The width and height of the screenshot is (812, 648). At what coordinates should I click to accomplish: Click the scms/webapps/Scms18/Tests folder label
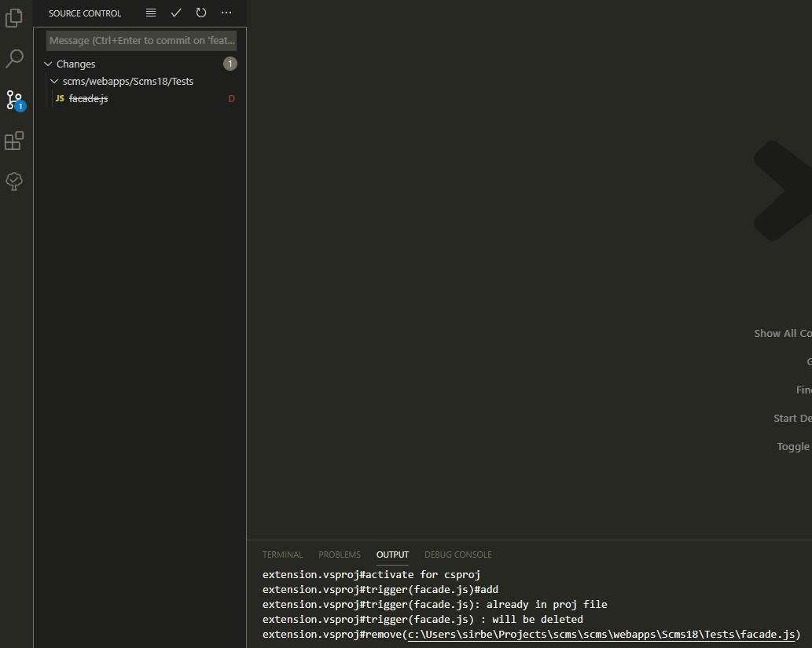click(x=128, y=81)
